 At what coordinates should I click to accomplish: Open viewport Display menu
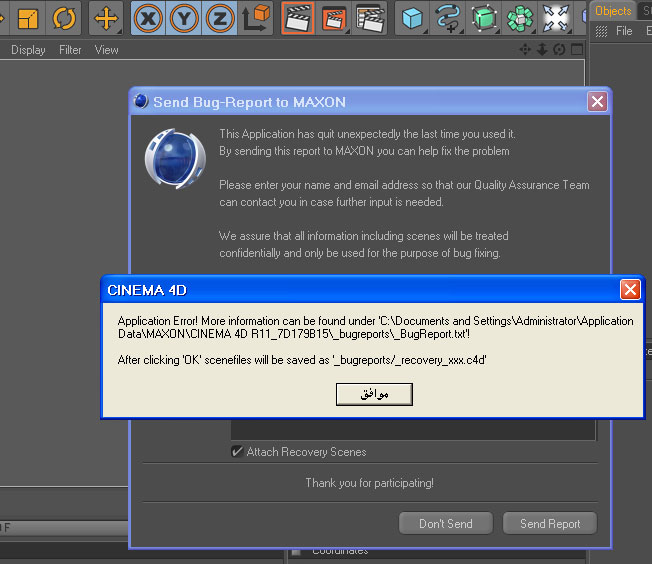(28, 50)
